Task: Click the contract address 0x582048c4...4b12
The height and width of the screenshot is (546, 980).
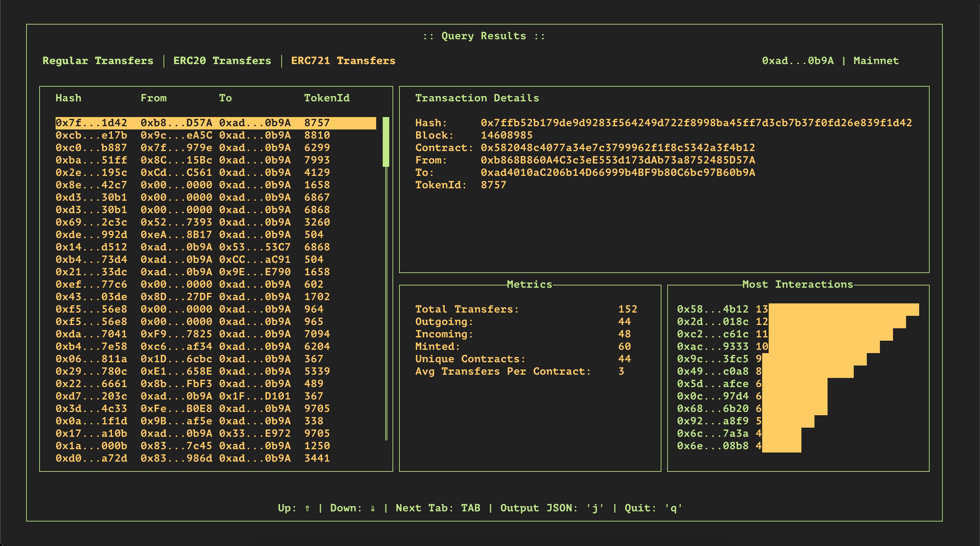Action: (618, 148)
